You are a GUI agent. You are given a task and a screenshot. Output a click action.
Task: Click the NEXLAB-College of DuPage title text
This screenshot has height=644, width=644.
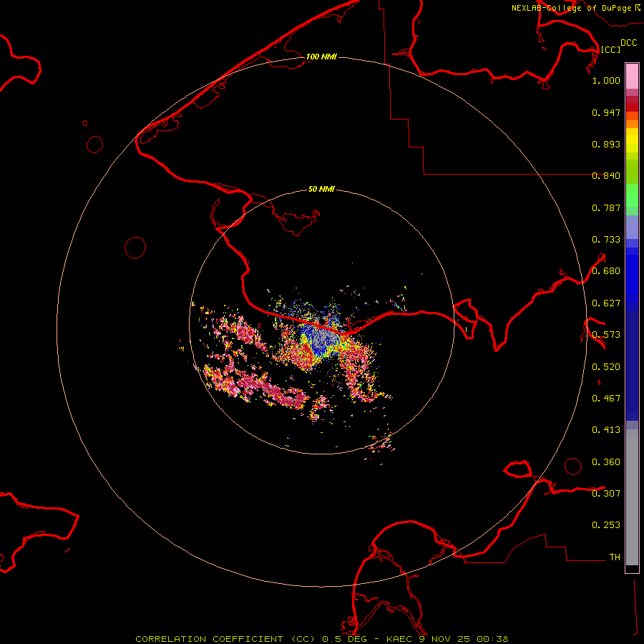pyautogui.click(x=571, y=8)
